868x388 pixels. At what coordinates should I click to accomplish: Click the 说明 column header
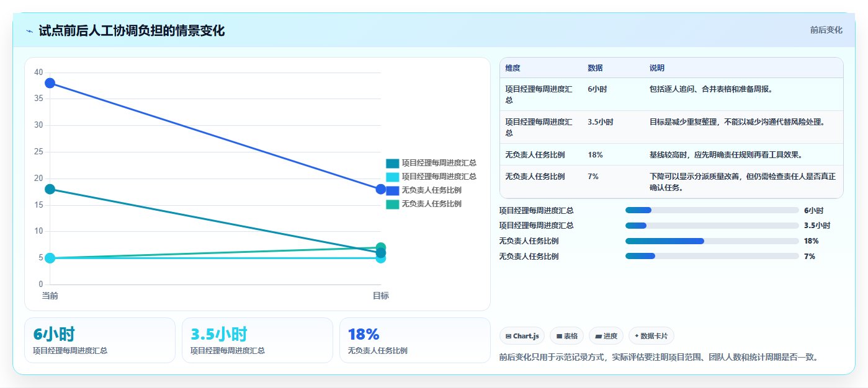tap(657, 68)
